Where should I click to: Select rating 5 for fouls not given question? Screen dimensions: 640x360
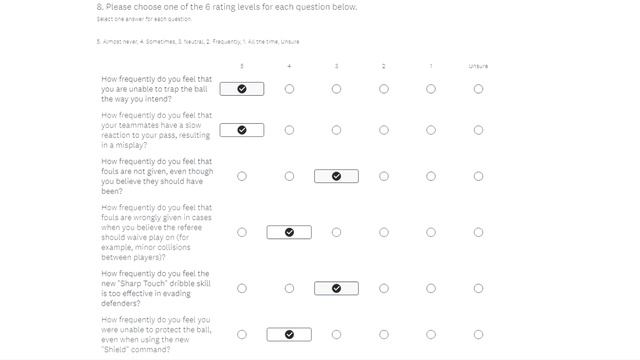click(242, 176)
